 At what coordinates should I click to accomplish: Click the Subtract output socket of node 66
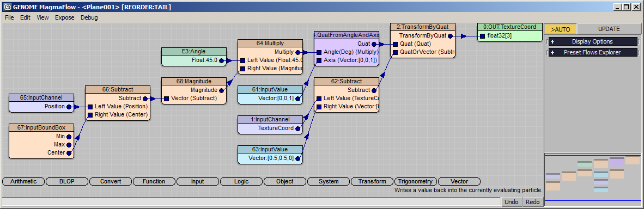tap(145, 99)
